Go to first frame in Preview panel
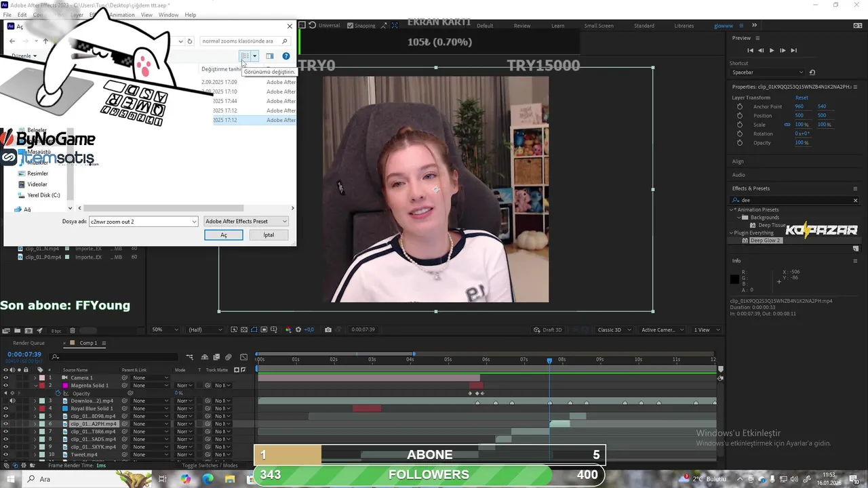868x488 pixels. tap(750, 50)
